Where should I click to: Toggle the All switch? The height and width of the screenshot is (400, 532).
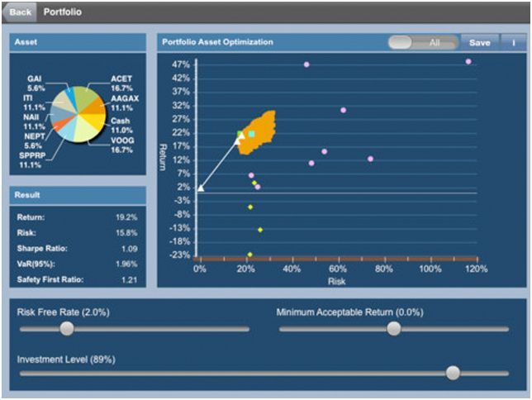[422, 42]
